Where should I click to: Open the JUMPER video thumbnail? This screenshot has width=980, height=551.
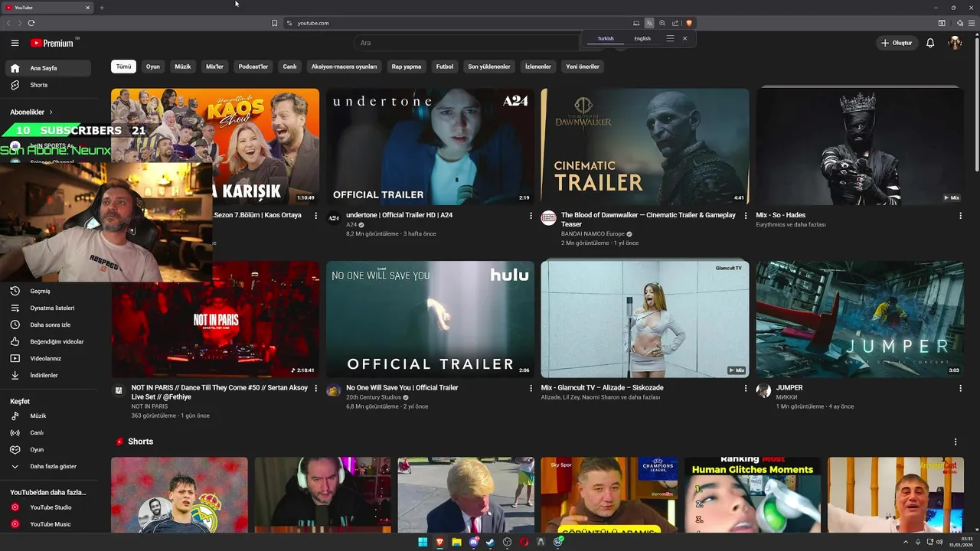[860, 319]
